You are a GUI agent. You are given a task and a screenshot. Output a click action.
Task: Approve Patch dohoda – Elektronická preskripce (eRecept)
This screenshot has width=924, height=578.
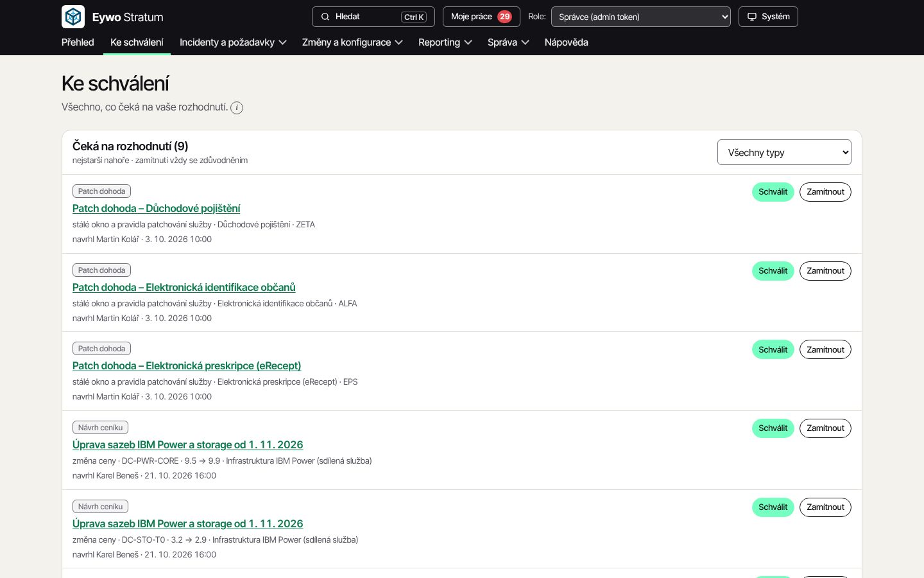coord(773,349)
